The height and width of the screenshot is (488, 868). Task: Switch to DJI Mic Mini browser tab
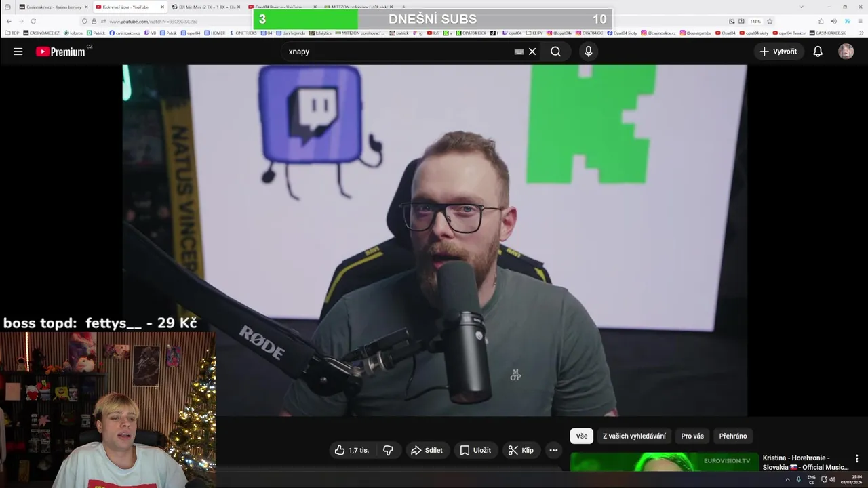[205, 7]
